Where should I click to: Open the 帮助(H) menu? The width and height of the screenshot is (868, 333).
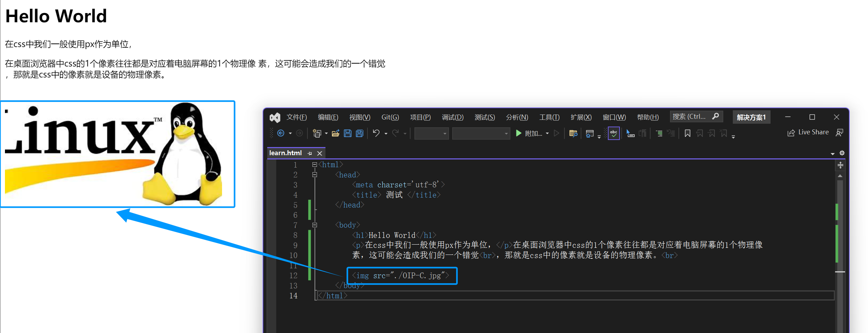pos(648,117)
